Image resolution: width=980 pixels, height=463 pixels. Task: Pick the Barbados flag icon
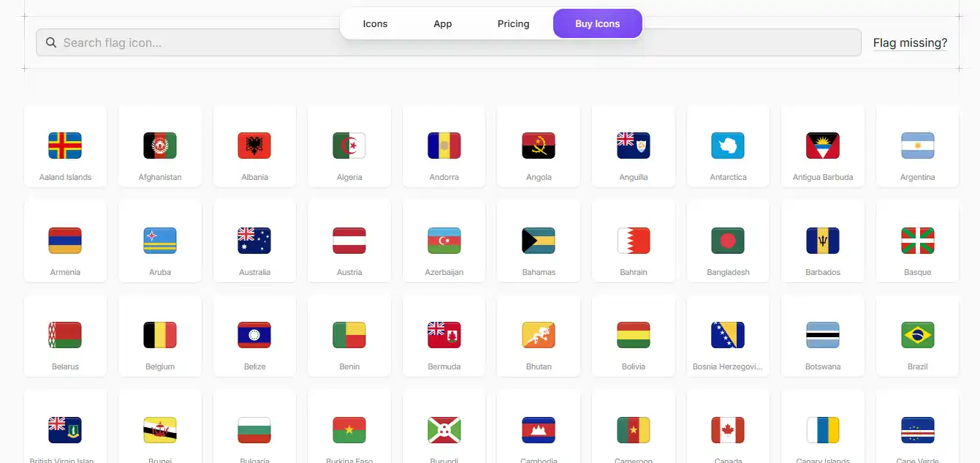[823, 241]
